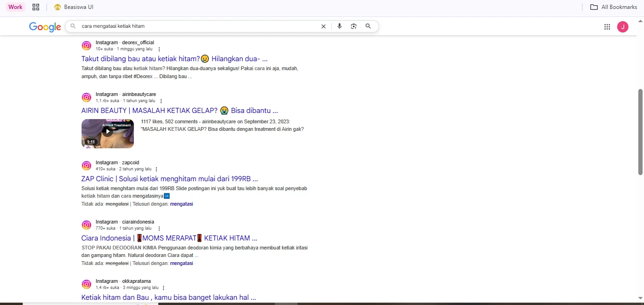
Task: Focus the search box with 'cara mengatasi ketiak hitam'
Action: pos(198,26)
